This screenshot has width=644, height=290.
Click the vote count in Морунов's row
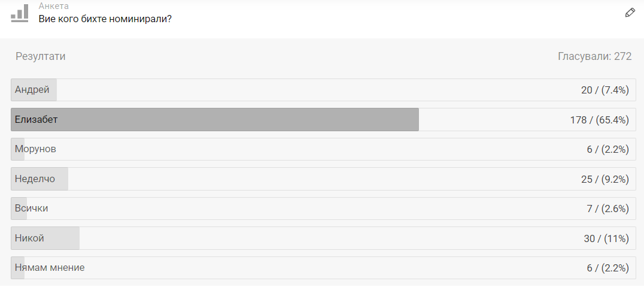(607, 149)
